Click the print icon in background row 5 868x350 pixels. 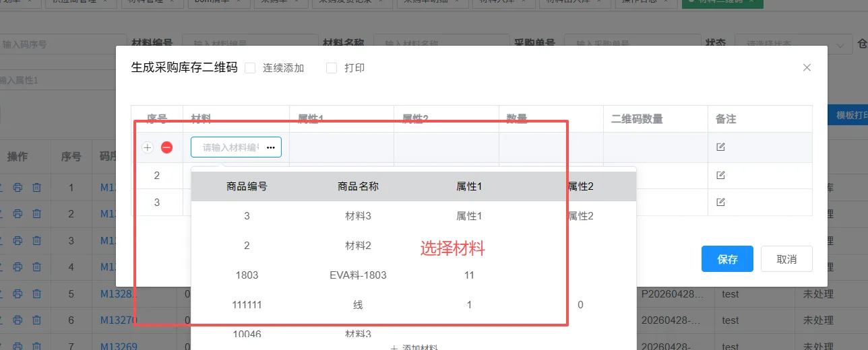[18, 293]
